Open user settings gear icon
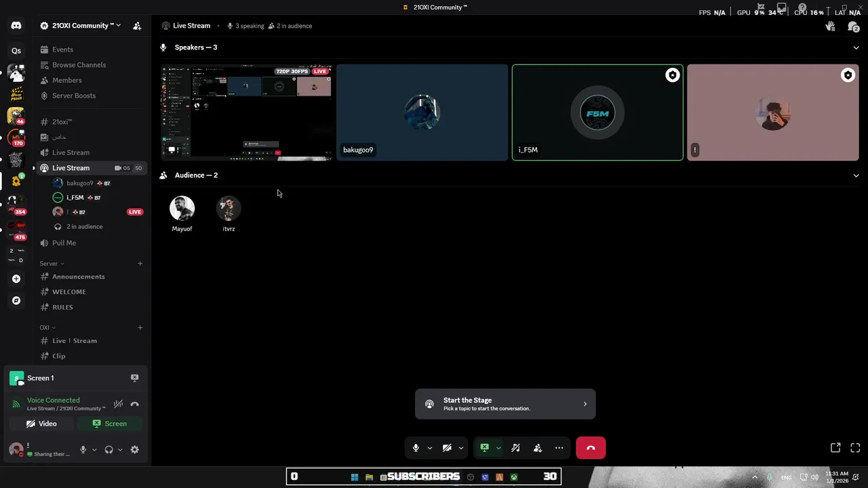The image size is (868, 488). 134,449
